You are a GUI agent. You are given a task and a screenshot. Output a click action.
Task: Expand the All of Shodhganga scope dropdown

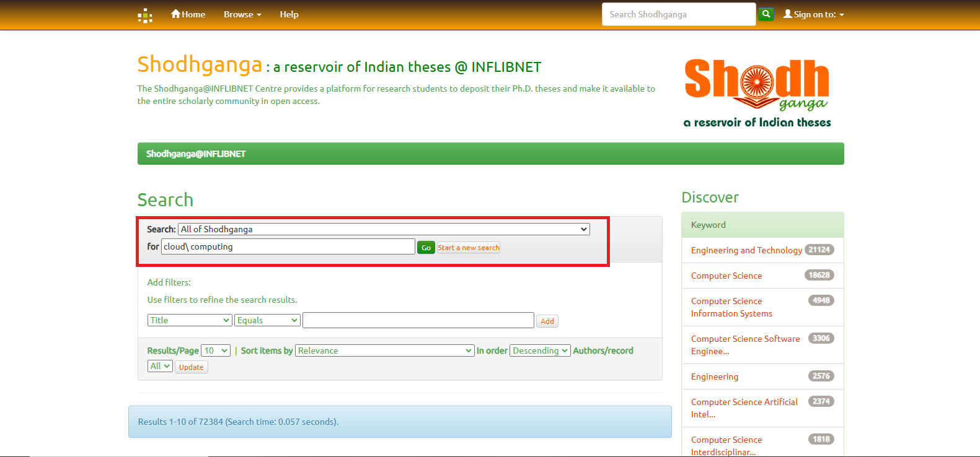pos(384,229)
